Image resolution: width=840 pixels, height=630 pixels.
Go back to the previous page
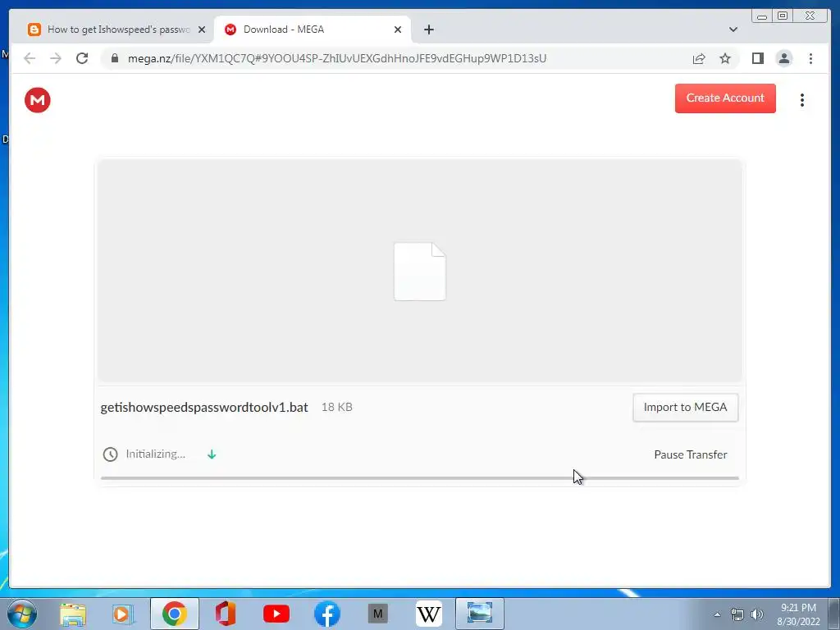pyautogui.click(x=30, y=58)
